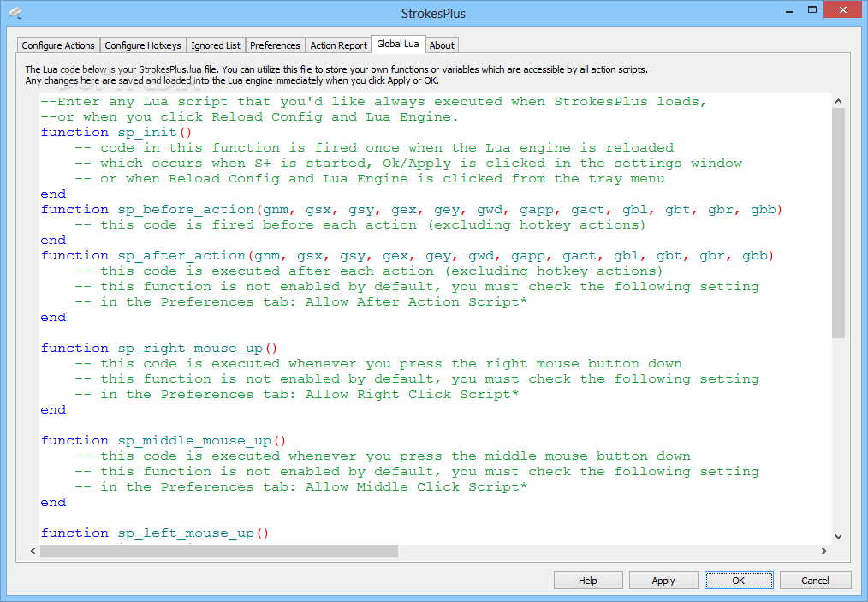Click the 'which occurs when S+ is started' comment
The width and height of the screenshot is (868, 602).
coord(408,163)
